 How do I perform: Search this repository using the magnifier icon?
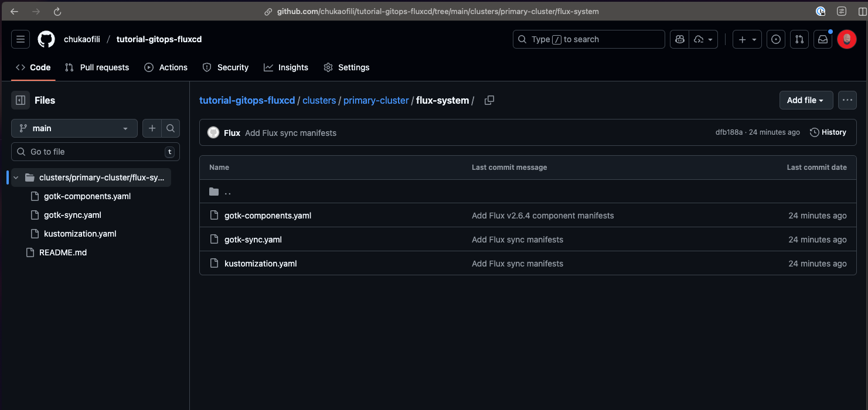[x=170, y=128]
